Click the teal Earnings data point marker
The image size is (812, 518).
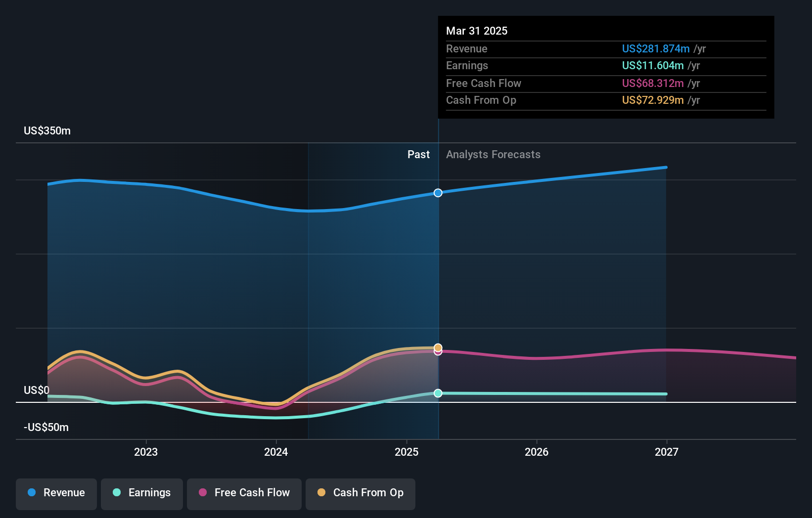pos(438,393)
